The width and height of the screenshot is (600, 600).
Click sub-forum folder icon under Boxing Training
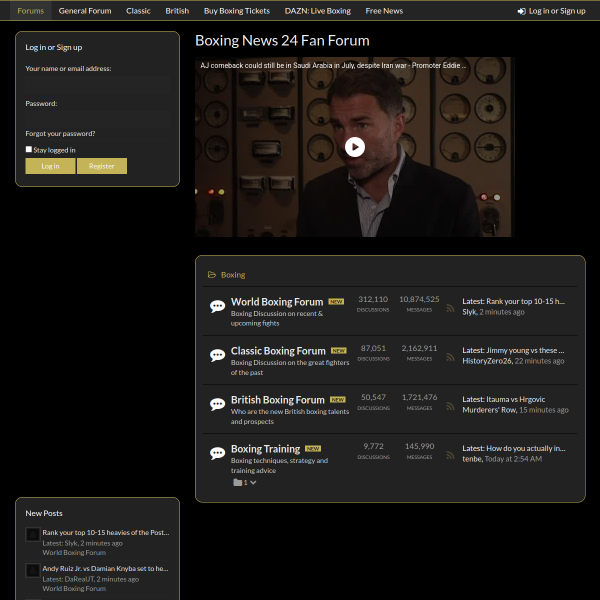coord(238,483)
